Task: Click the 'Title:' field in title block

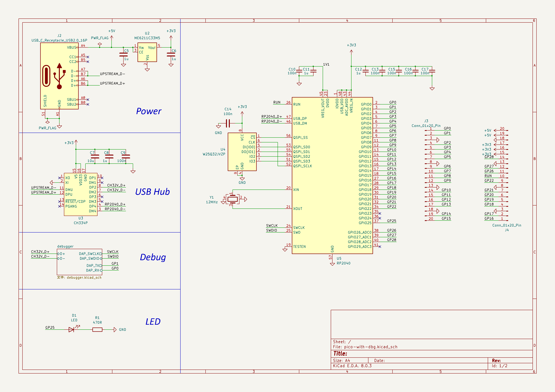Action: tap(340, 354)
